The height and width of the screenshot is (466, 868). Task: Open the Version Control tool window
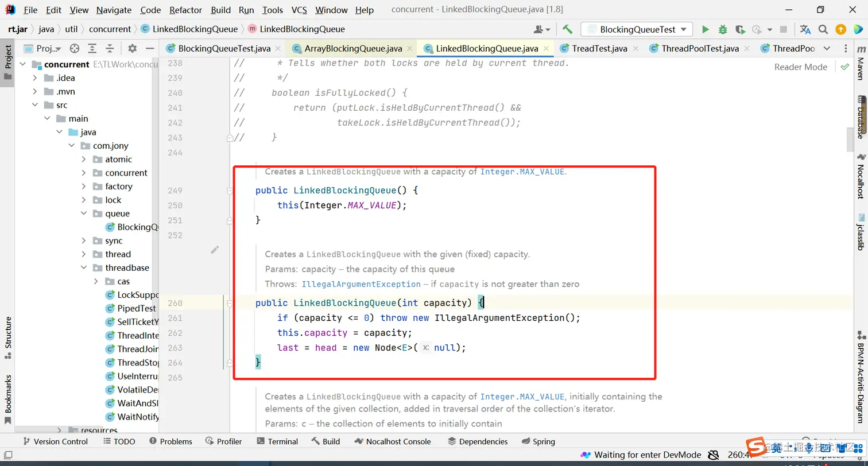click(x=55, y=441)
